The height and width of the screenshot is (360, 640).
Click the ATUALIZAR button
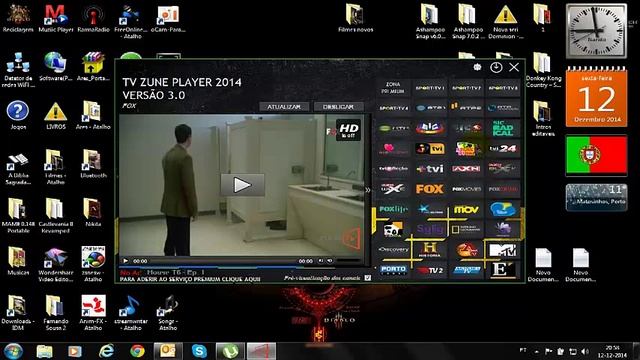tap(284, 107)
